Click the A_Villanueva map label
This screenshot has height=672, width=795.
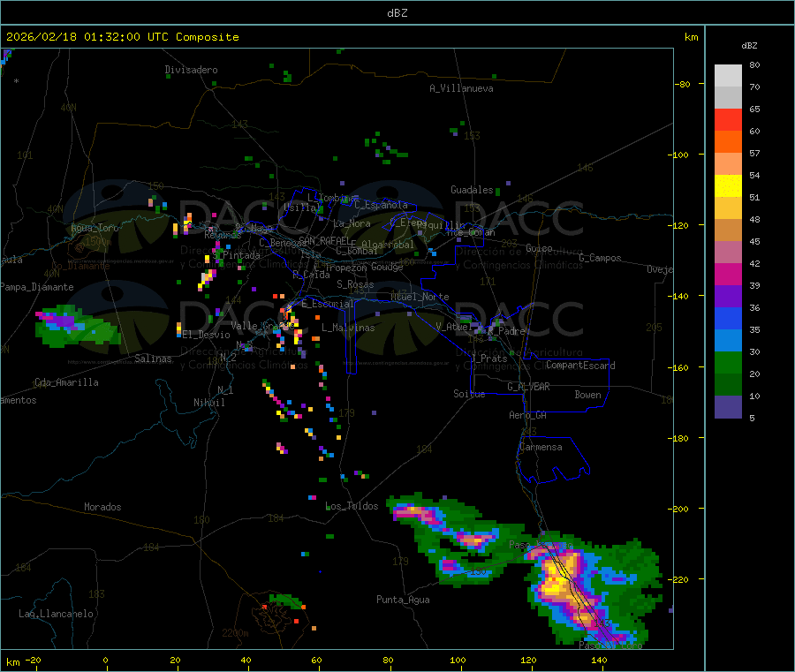[461, 88]
